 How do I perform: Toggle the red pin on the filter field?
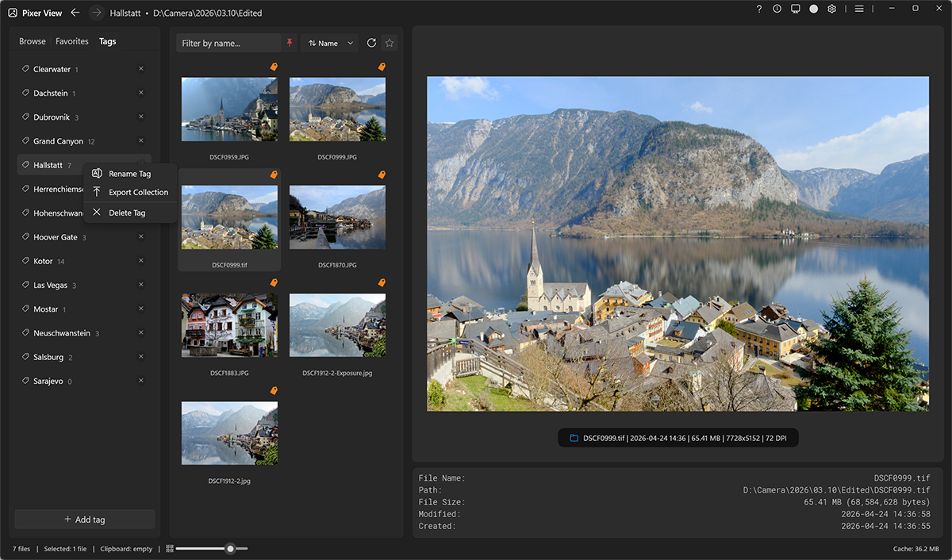[291, 43]
